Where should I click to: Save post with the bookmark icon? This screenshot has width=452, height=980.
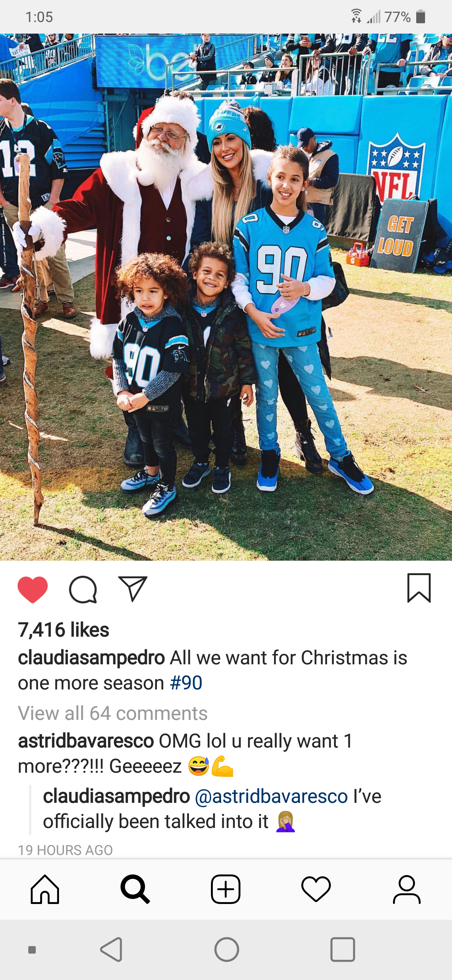click(x=419, y=588)
